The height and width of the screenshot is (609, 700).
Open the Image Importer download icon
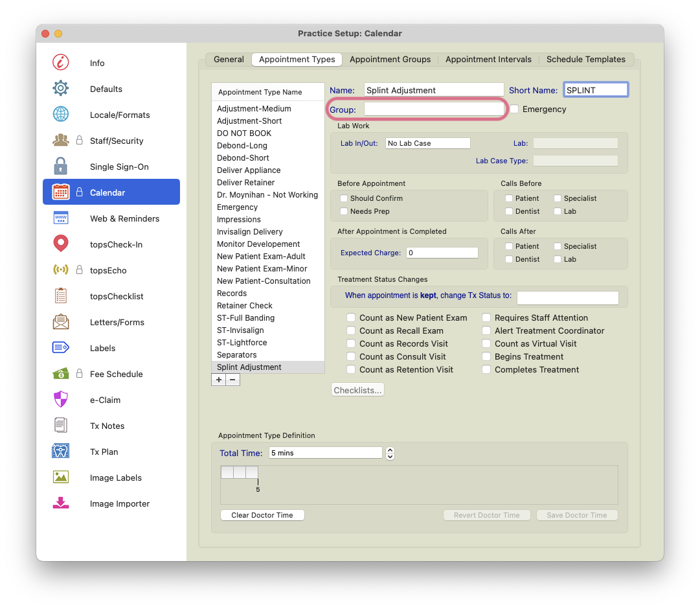pos(61,503)
